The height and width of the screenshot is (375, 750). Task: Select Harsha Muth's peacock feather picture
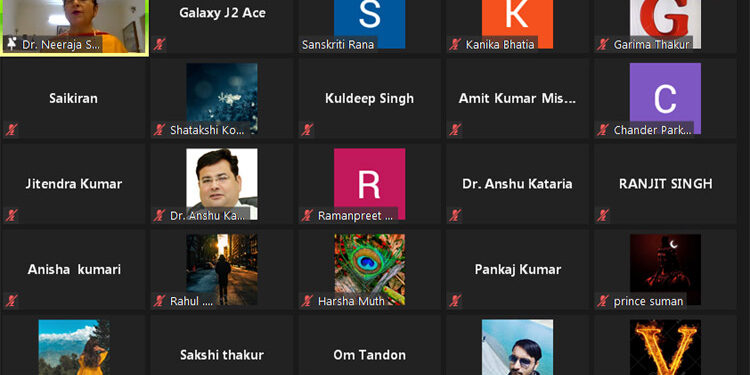click(x=369, y=270)
